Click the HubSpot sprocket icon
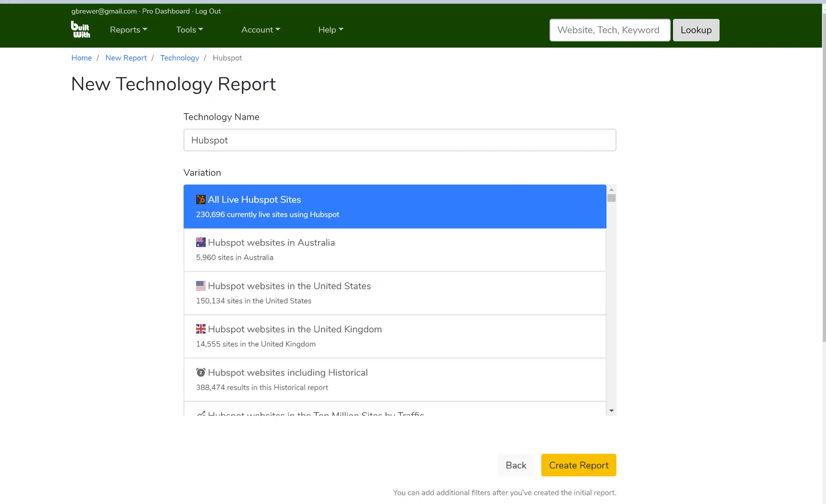826x504 pixels. (x=201, y=200)
